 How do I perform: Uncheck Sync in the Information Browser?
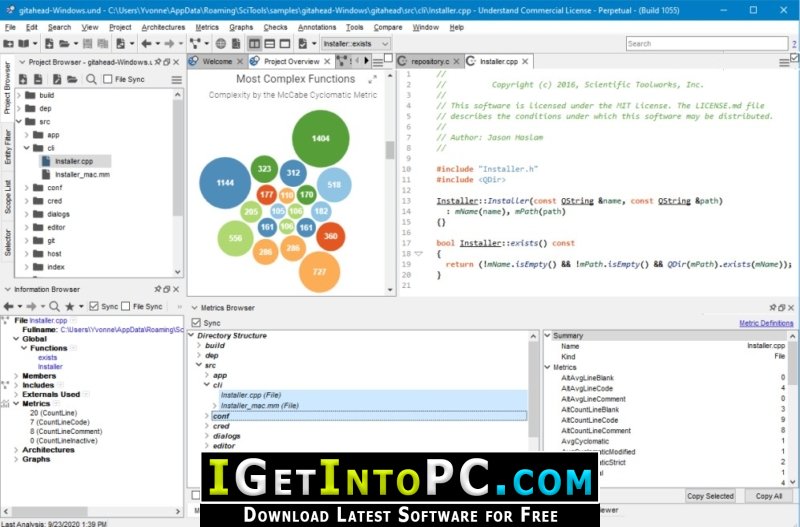[94, 306]
